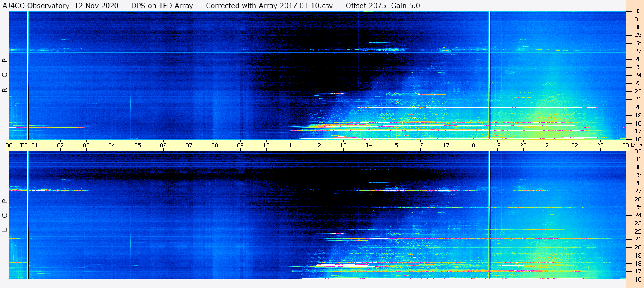Click the 24 MHz label on the upper RCP scale

(637, 75)
